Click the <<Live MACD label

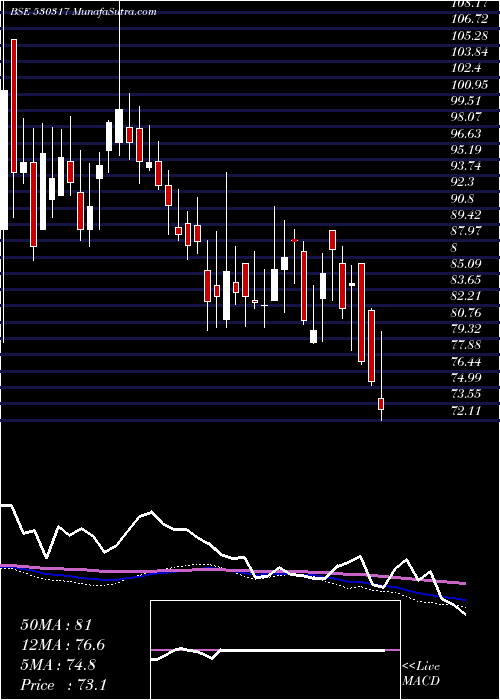point(421,674)
